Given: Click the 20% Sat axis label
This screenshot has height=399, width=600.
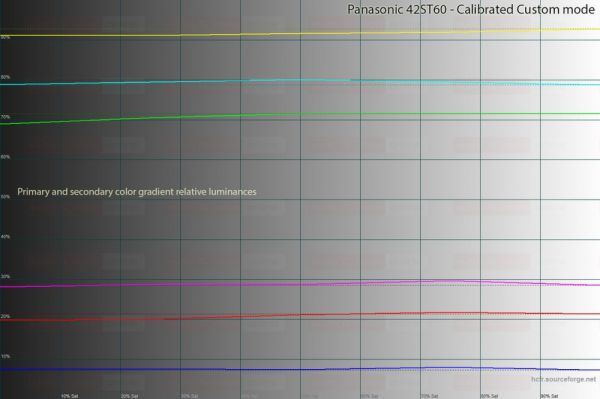Looking at the screenshot, I should click(129, 396).
